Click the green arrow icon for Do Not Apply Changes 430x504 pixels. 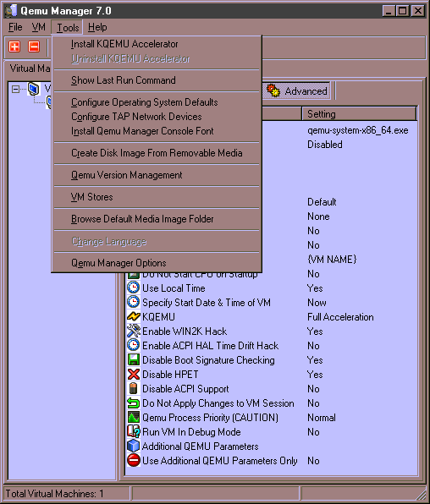[x=133, y=403]
